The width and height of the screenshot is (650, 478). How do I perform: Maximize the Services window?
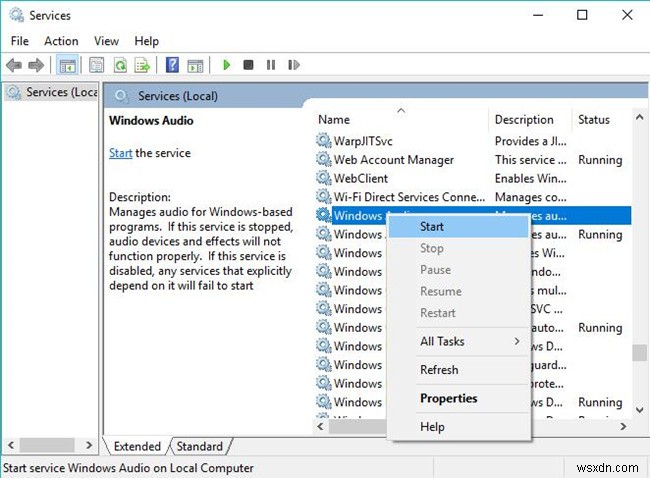[x=582, y=15]
